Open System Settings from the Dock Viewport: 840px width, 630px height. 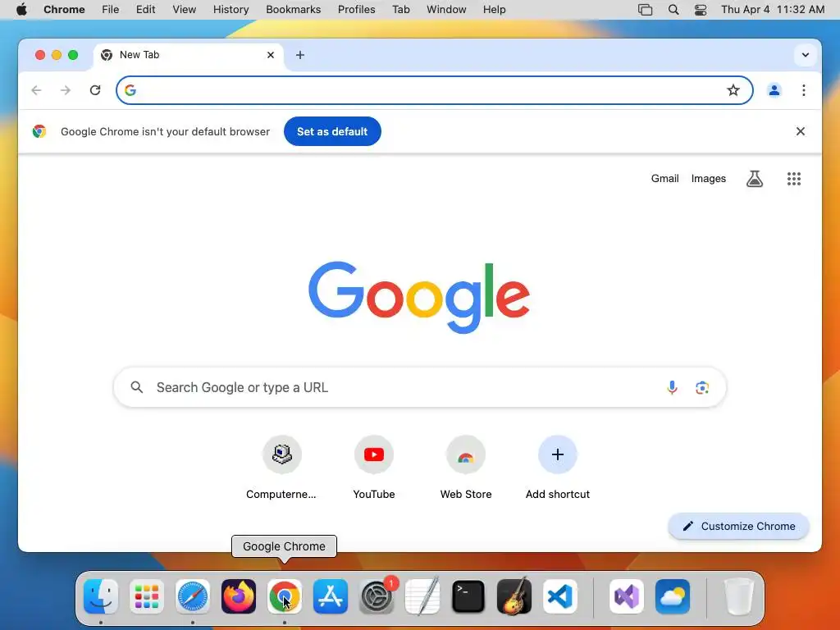tap(376, 596)
